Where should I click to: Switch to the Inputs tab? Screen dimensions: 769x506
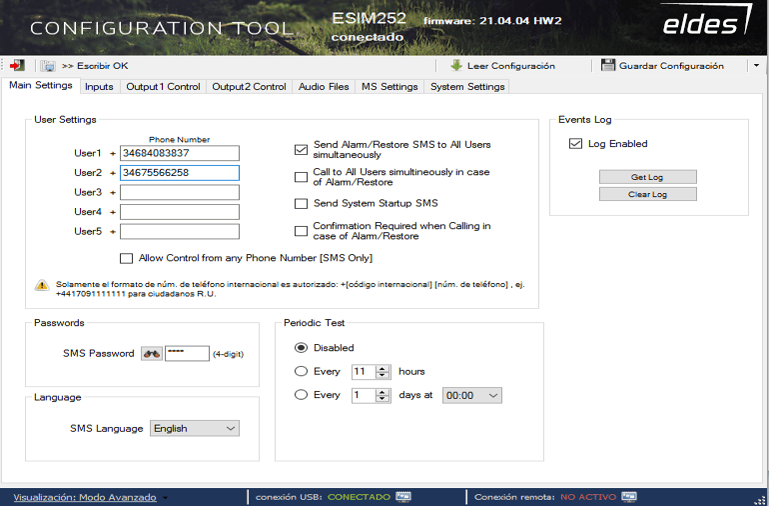coord(99,87)
